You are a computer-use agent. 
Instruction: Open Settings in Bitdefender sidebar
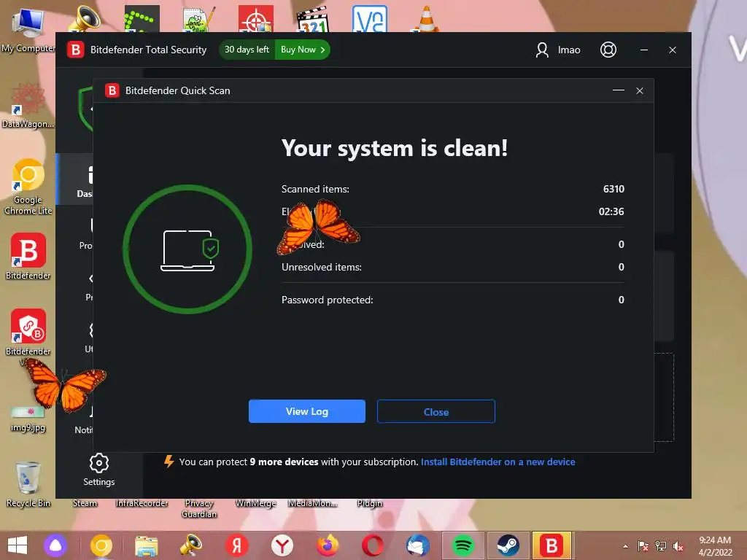pos(99,470)
